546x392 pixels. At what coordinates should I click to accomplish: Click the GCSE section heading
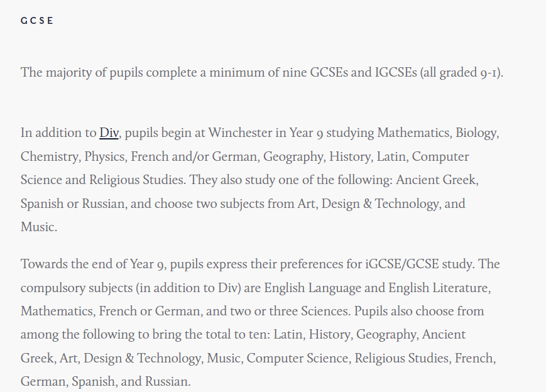coord(37,21)
